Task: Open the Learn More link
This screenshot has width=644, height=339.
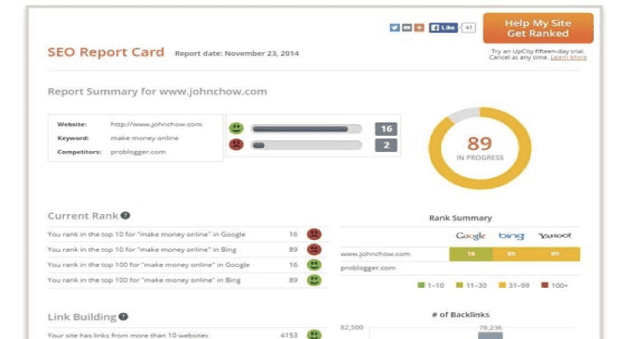Action: (569, 58)
